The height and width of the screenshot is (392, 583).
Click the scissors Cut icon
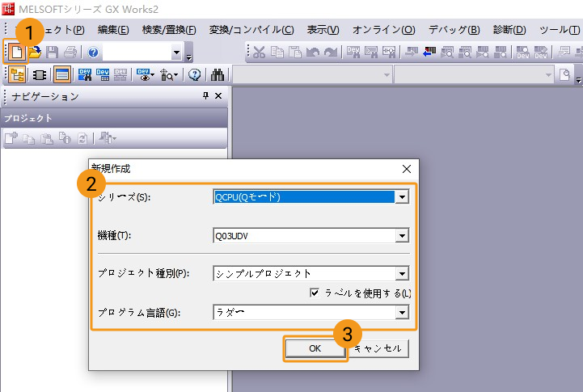pyautogui.click(x=259, y=53)
